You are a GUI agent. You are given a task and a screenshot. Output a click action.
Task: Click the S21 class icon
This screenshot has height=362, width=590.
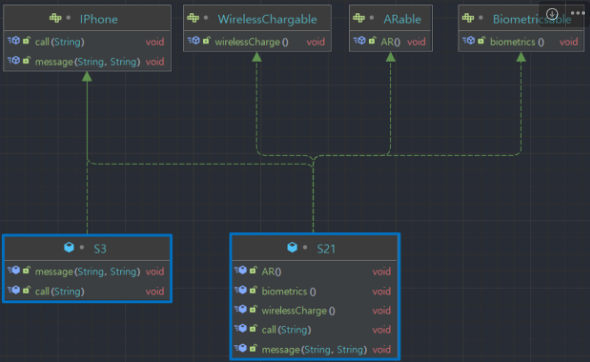292,247
